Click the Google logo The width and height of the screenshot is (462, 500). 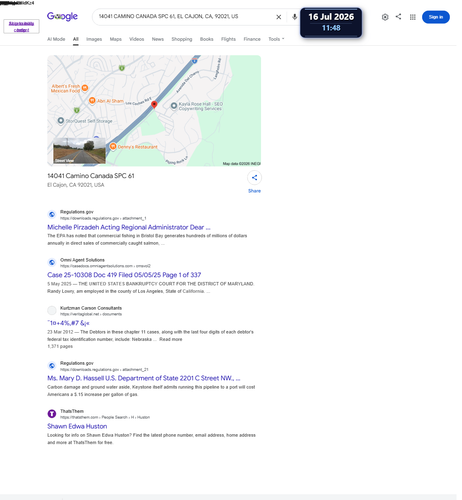[62, 16]
